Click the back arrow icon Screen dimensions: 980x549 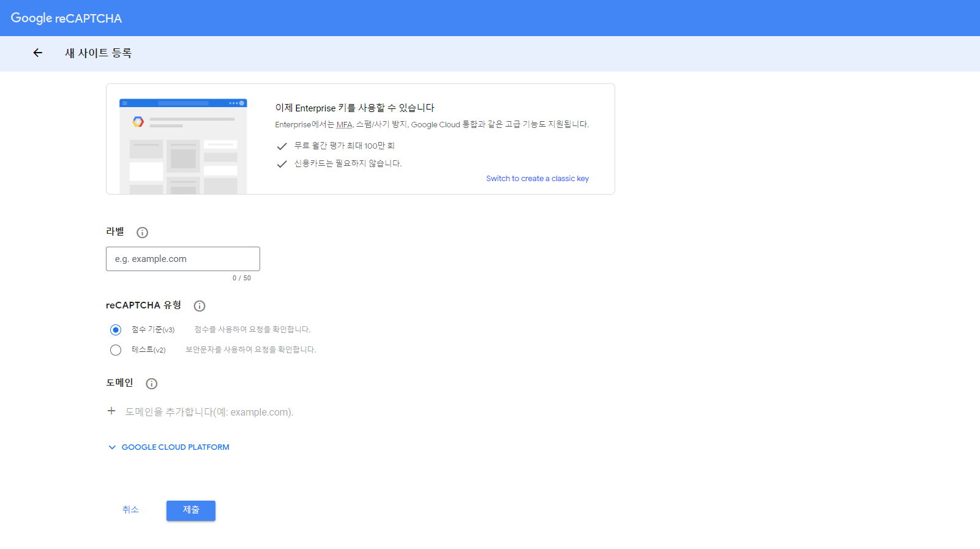38,53
